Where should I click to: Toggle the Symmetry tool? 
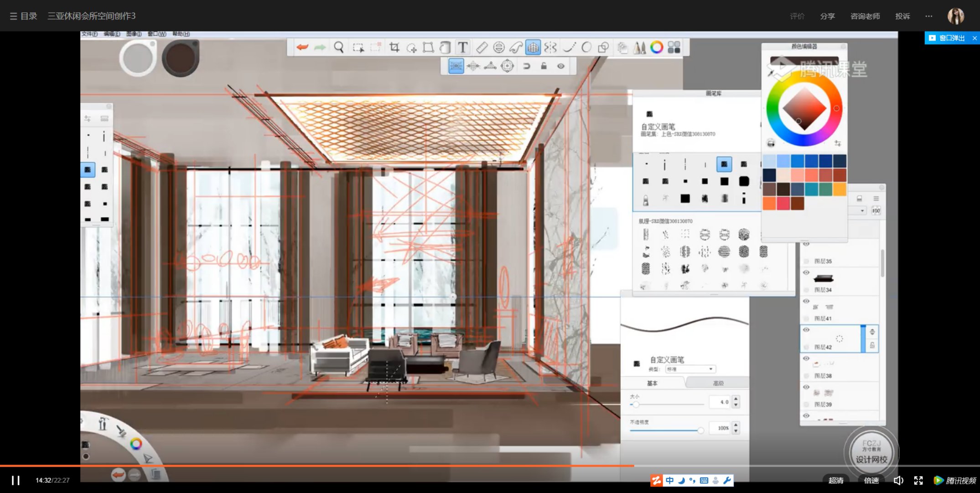coord(550,47)
